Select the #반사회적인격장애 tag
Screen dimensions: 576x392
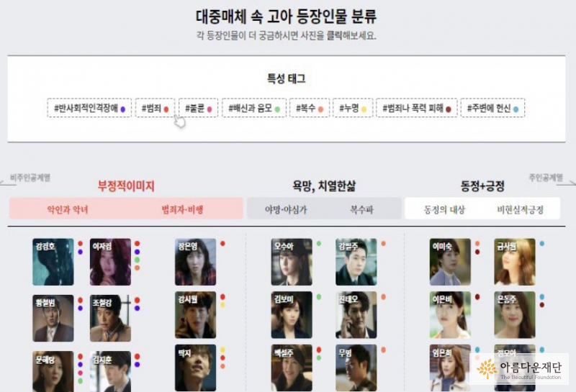pyautogui.click(x=89, y=108)
